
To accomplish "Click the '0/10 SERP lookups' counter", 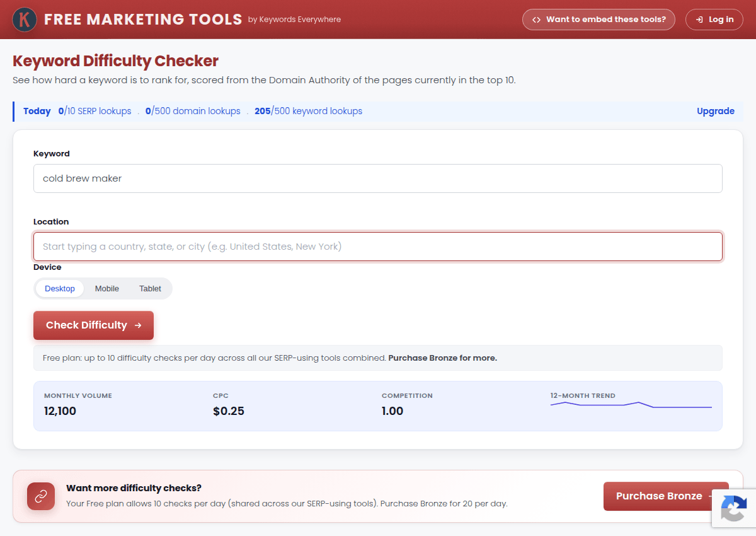I will 94,111.
